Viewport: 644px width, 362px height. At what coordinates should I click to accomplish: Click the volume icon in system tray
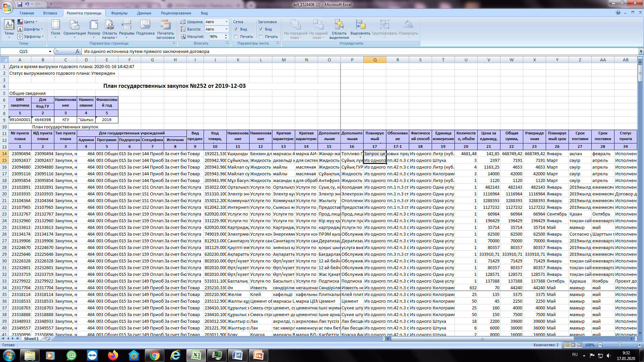tap(608, 355)
